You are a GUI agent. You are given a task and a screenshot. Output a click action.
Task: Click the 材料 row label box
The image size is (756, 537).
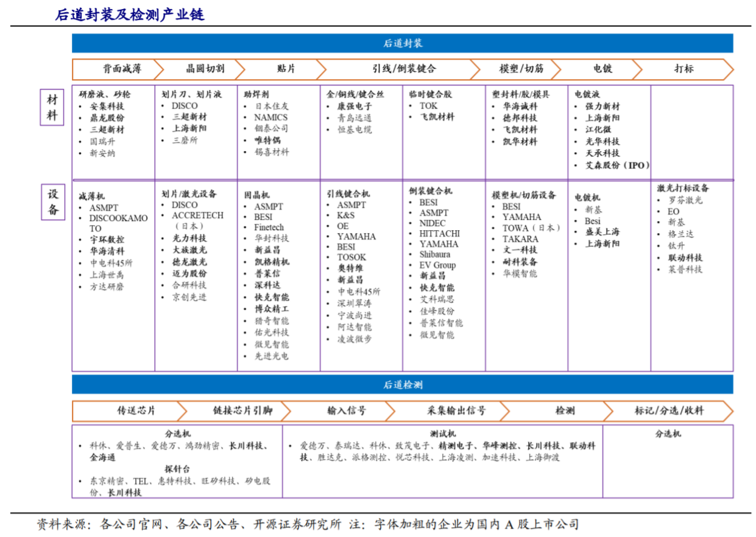pos(52,107)
